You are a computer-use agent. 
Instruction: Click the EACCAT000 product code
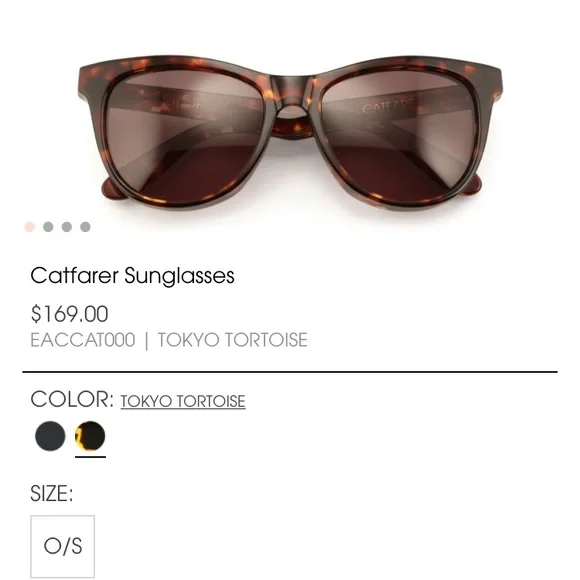pos(83,340)
